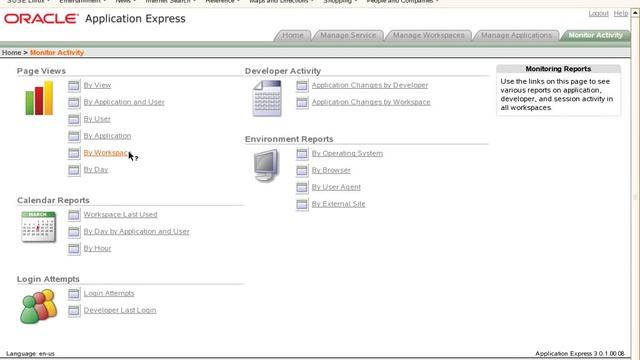This screenshot has width=640, height=360.
Task: Click the Calendar Reports section heading
Action: [x=53, y=200]
